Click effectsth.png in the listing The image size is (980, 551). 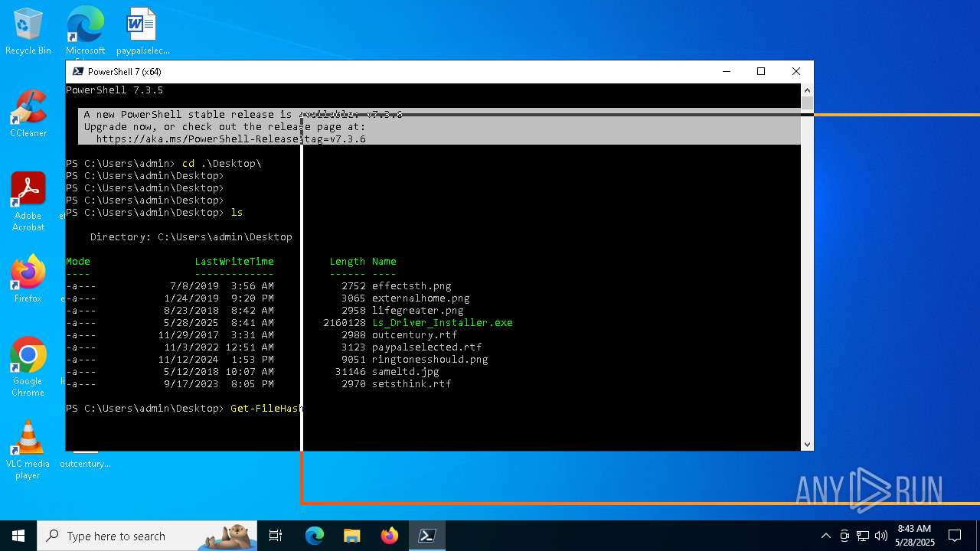pyautogui.click(x=411, y=286)
